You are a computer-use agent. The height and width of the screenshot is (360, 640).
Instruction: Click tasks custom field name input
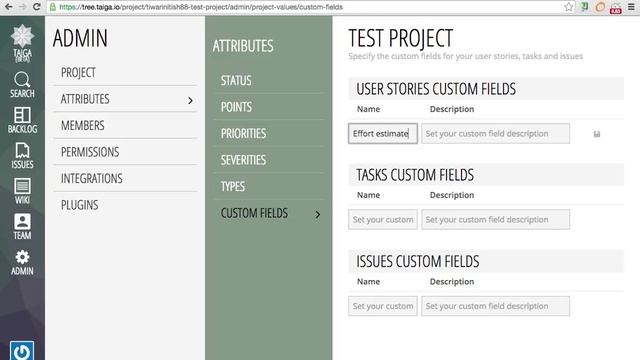tap(383, 220)
